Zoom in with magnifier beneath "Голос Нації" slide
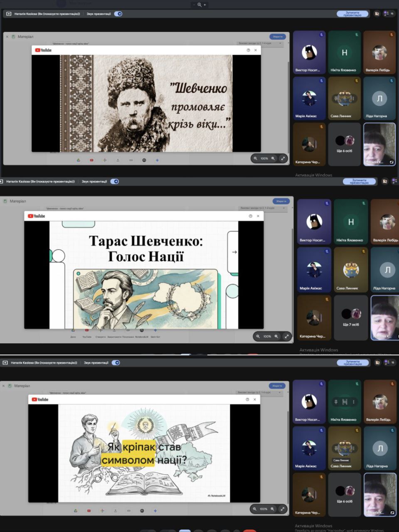The image size is (399, 532). [x=276, y=336]
